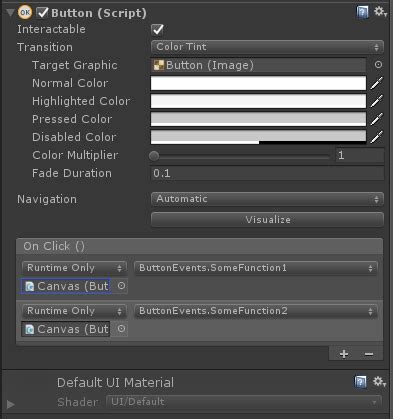Click the Interactable label
The image size is (393, 419).
pos(51,29)
